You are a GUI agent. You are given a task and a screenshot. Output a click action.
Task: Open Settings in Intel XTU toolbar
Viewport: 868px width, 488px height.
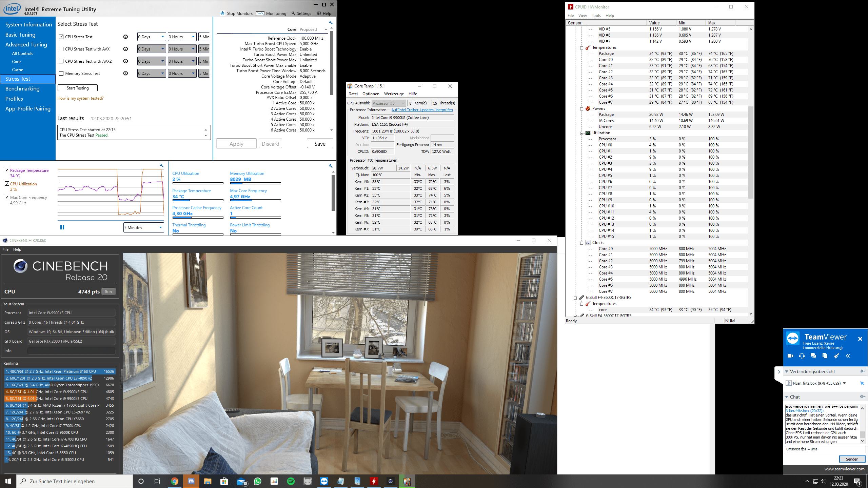click(301, 14)
